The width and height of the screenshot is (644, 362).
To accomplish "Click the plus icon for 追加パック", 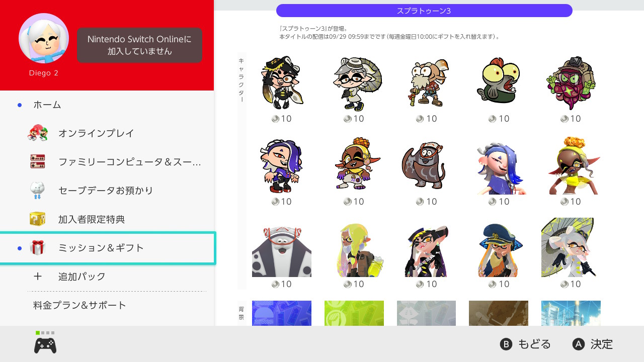I will tap(38, 277).
